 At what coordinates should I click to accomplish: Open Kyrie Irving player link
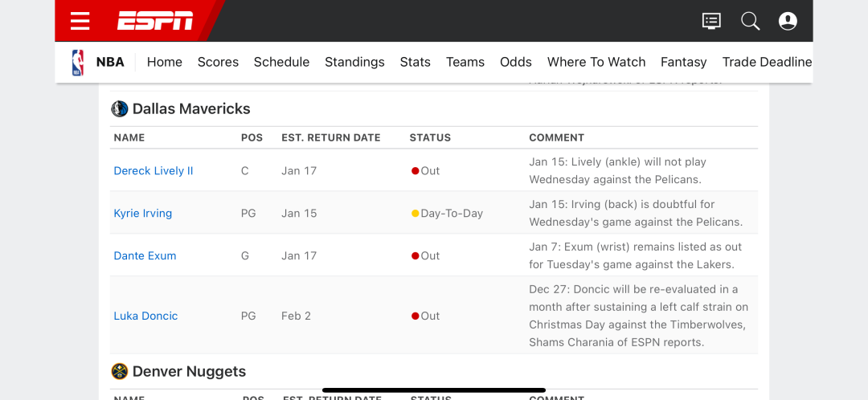[143, 213]
